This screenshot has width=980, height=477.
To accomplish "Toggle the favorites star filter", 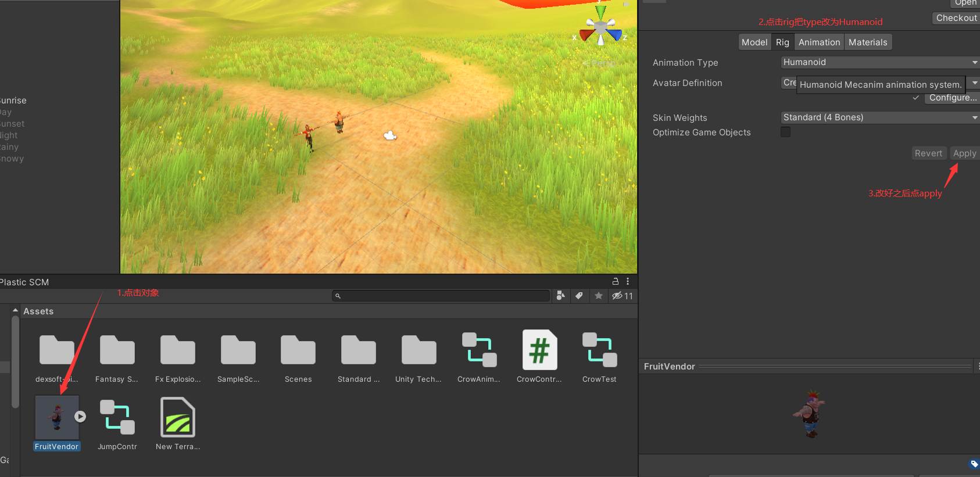I will pos(598,296).
